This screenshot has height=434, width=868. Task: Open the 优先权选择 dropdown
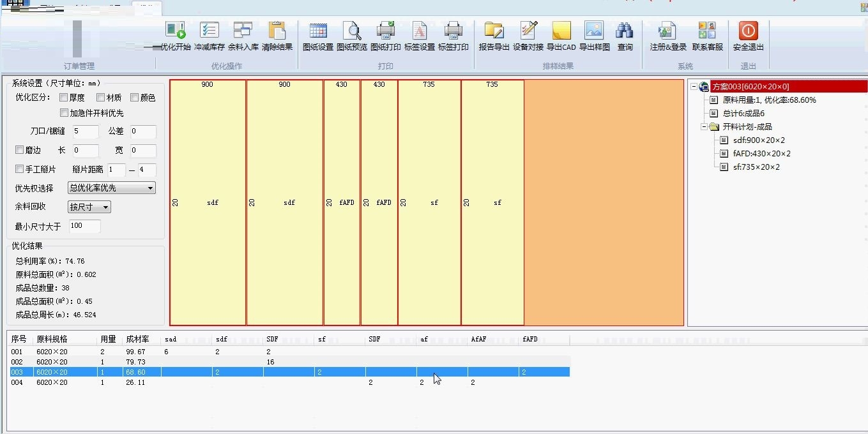point(112,188)
